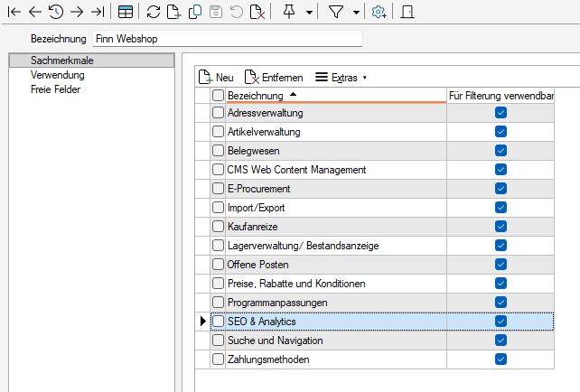Untick filter checkbox for SEO & Analytics
This screenshot has height=392, width=580.
click(x=500, y=322)
